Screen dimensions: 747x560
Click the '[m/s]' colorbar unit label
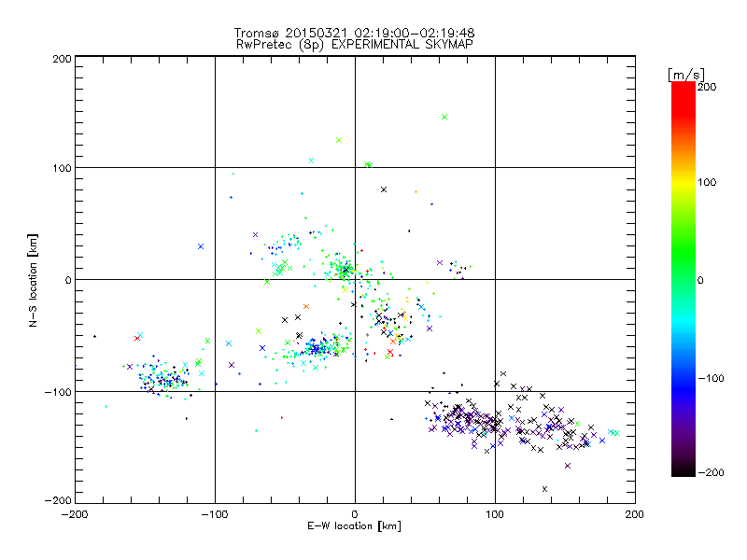(686, 75)
